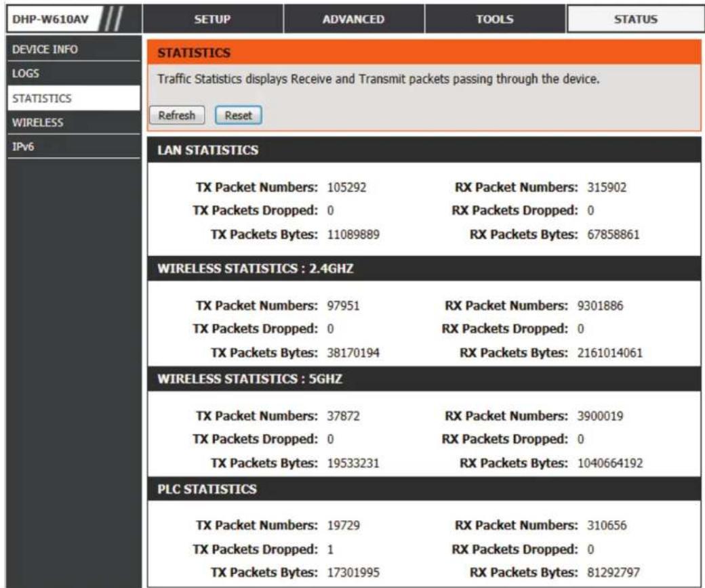Click 2.4GHz RX bytes value 2161014061
The image size is (705, 588).
pyautogui.click(x=610, y=353)
